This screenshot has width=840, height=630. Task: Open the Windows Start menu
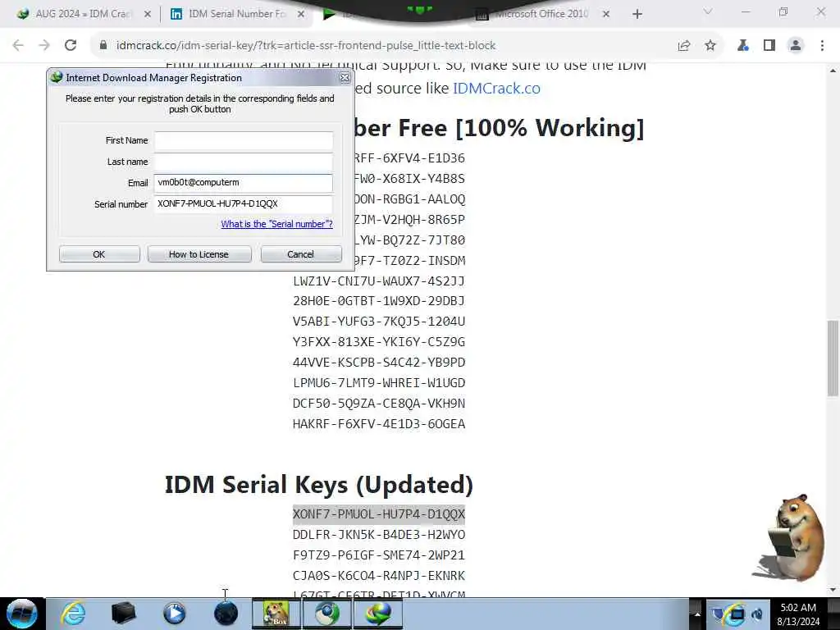21,614
